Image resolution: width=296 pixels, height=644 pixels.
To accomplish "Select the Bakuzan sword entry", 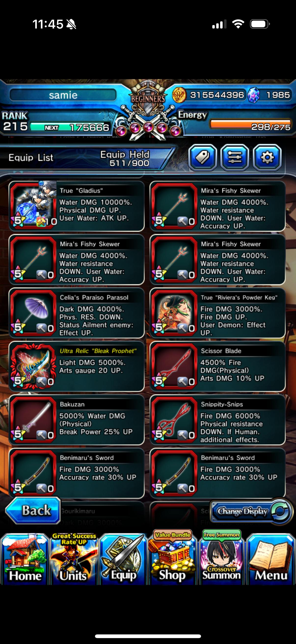I will 76,420.
